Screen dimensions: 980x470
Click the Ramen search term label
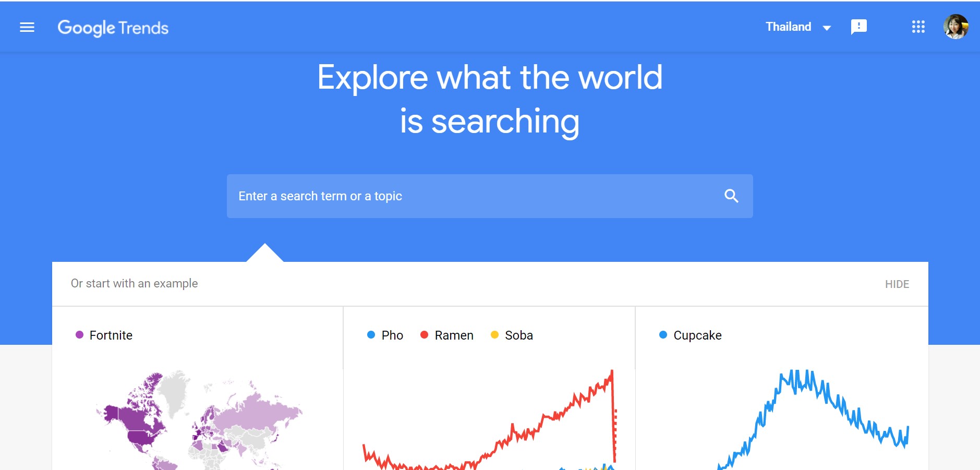[x=454, y=335]
